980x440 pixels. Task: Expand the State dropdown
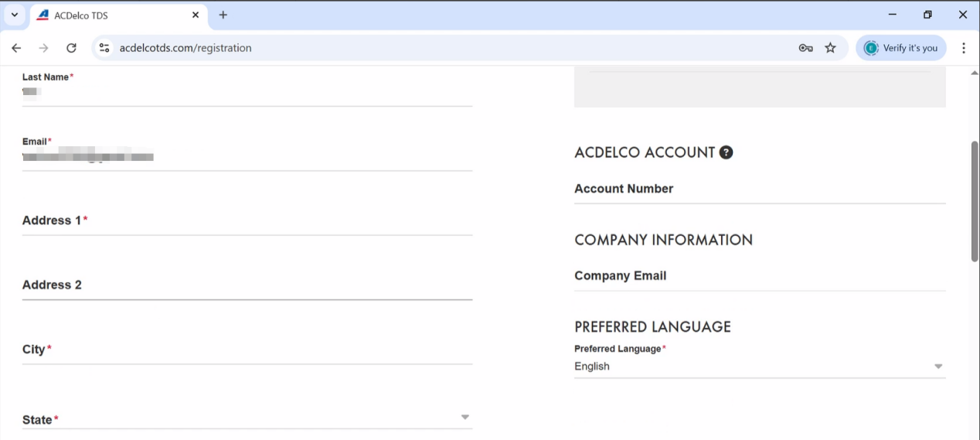click(x=464, y=418)
